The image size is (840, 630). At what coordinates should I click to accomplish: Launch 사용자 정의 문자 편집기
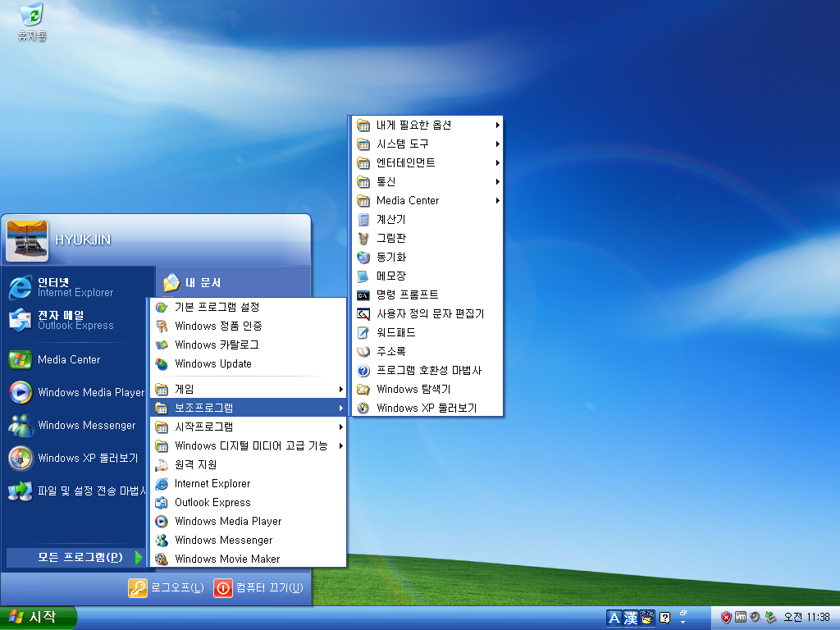click(427, 313)
